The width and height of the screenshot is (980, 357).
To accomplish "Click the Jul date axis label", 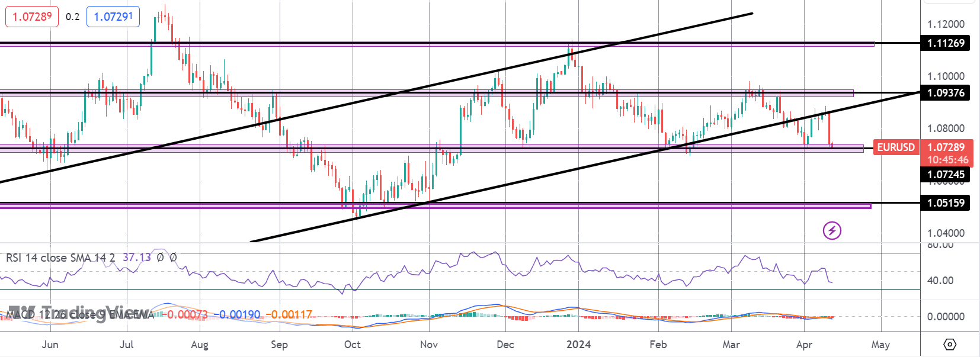I will tap(127, 345).
